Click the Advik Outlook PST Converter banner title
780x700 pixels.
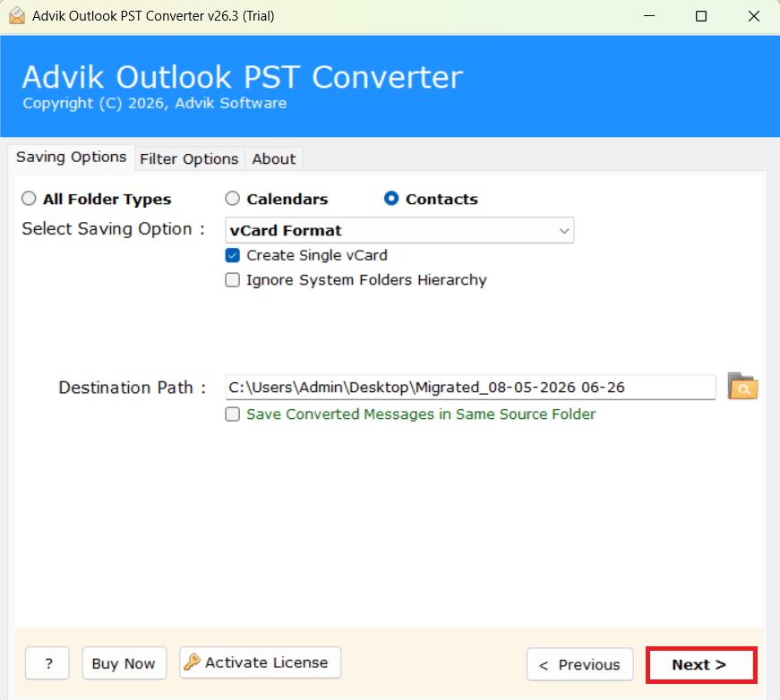243,77
